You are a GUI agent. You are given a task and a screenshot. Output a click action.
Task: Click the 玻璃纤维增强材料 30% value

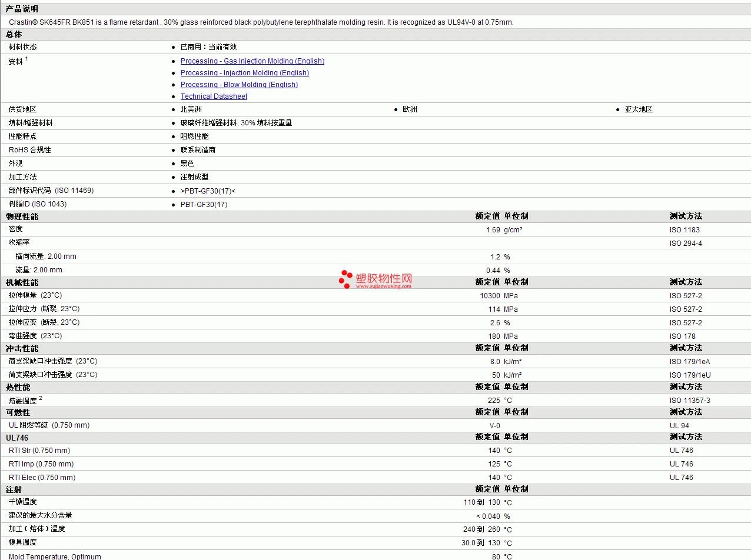[x=236, y=123]
